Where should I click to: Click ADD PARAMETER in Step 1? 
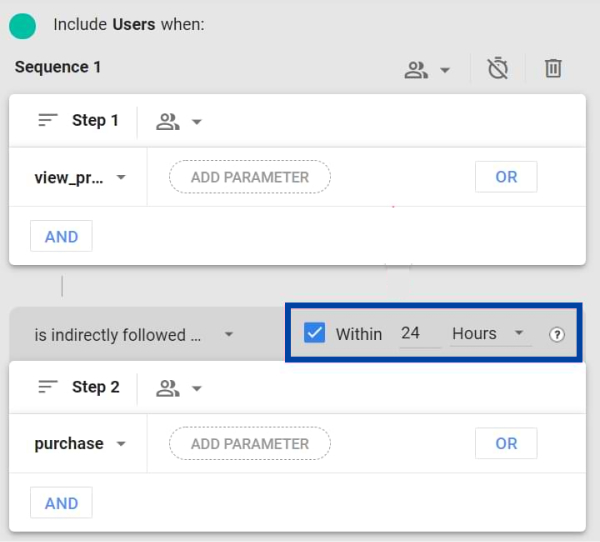pyautogui.click(x=249, y=177)
